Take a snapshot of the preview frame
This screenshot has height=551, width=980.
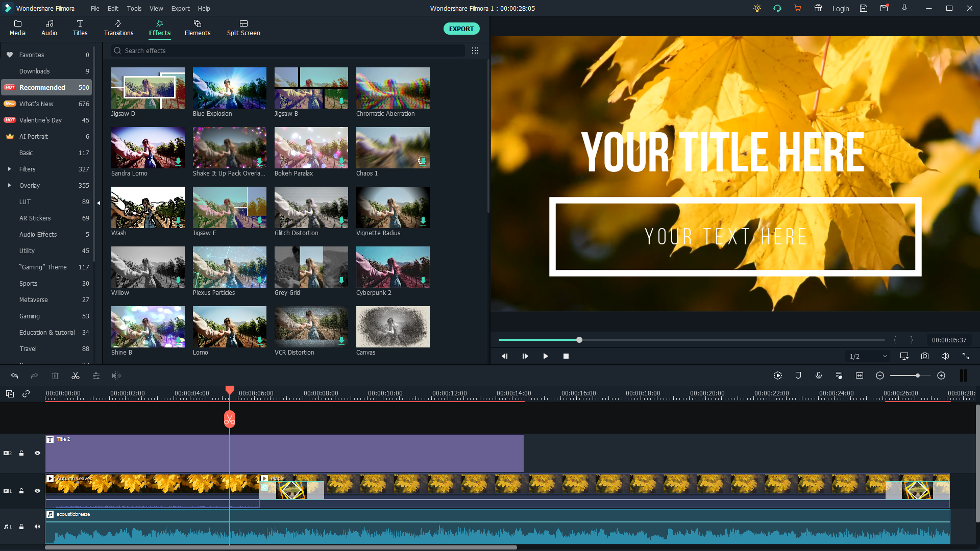[x=925, y=356]
